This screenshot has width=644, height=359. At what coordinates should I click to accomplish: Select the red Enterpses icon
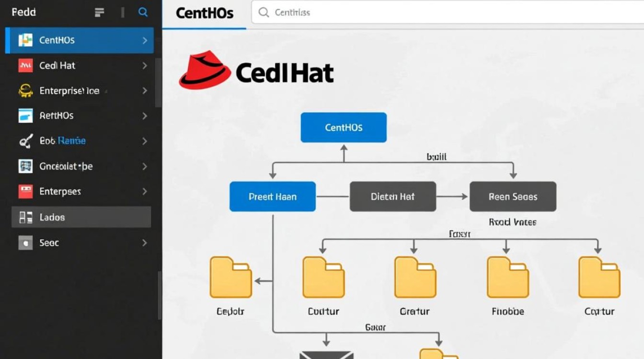point(25,191)
